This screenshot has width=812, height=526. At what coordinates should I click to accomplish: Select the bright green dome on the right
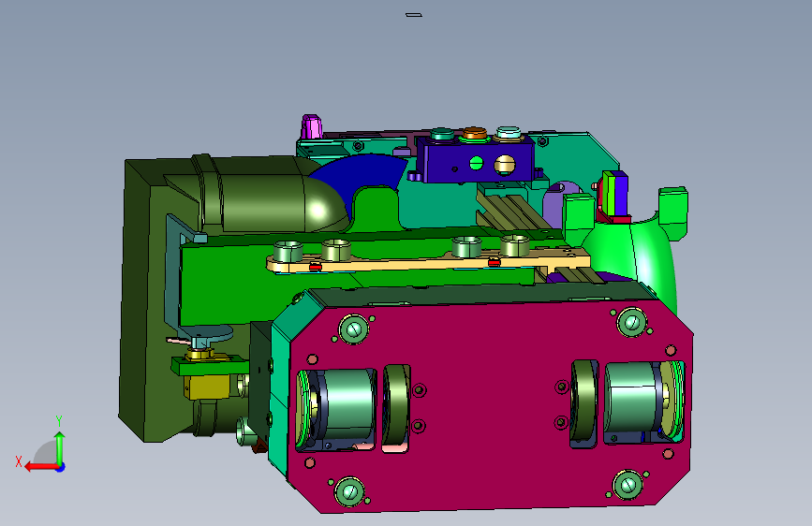pos(637,254)
